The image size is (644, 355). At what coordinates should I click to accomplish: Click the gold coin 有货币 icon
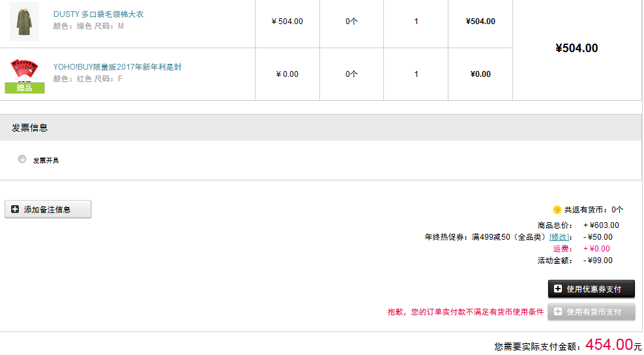557,210
